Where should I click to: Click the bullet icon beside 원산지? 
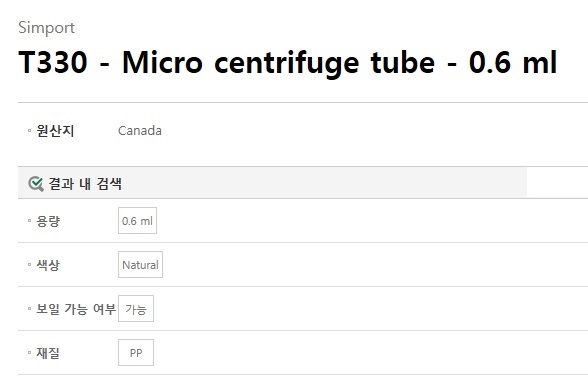point(29,131)
